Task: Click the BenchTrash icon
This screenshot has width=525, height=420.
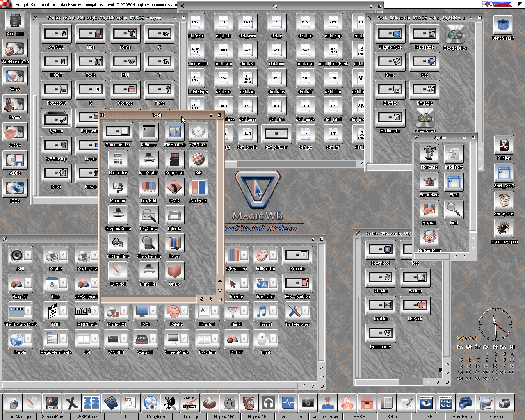Action: tap(503, 25)
